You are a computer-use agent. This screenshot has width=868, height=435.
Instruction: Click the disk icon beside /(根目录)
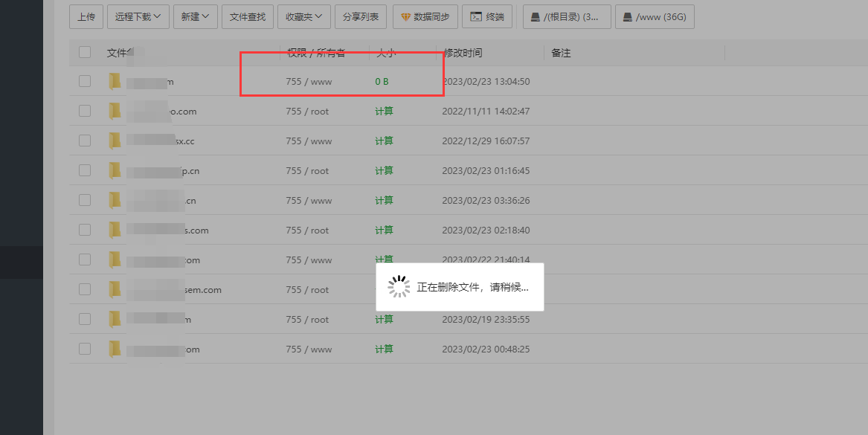pyautogui.click(x=536, y=17)
